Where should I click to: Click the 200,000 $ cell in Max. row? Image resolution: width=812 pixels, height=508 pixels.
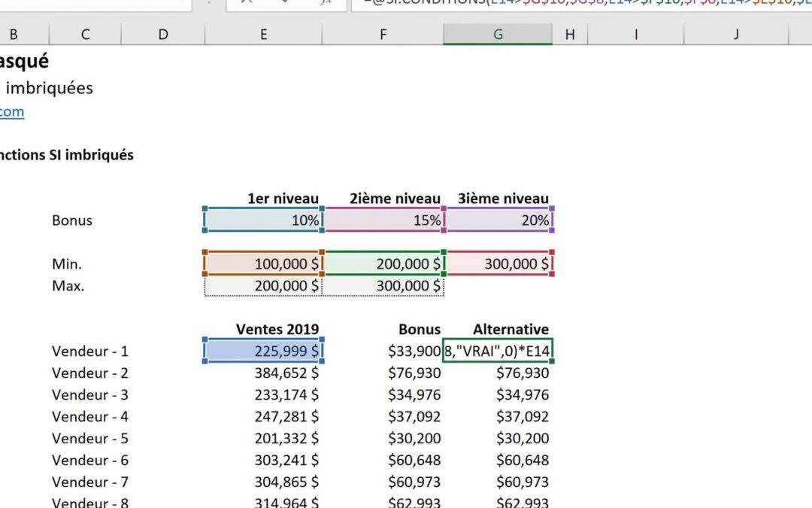point(264,285)
